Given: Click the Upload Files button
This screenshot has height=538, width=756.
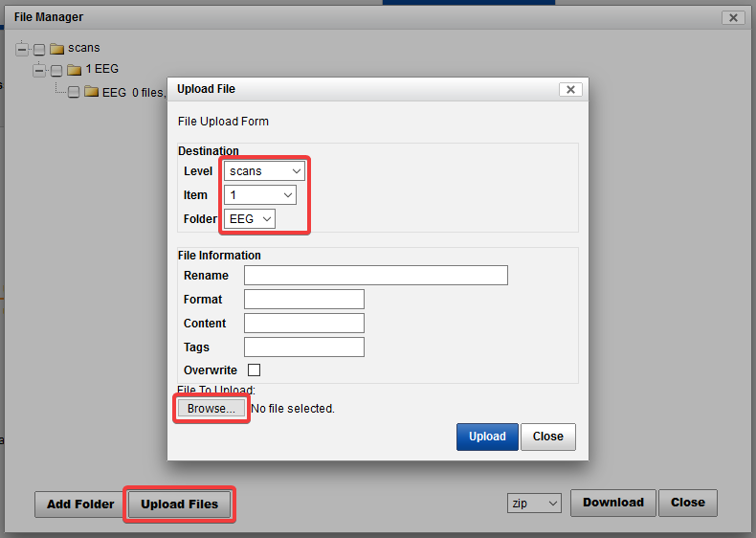Looking at the screenshot, I should (x=179, y=504).
